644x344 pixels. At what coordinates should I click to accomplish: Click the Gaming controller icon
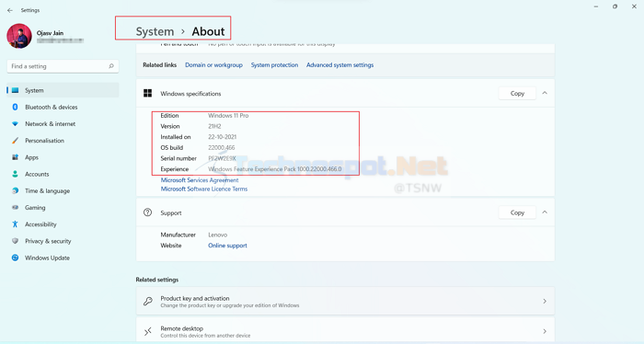pos(16,208)
